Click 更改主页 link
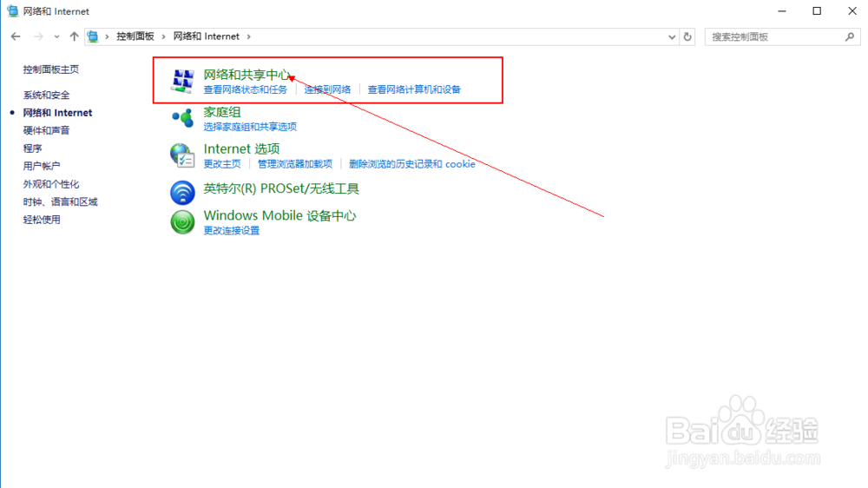868x488 pixels. pyautogui.click(x=222, y=164)
